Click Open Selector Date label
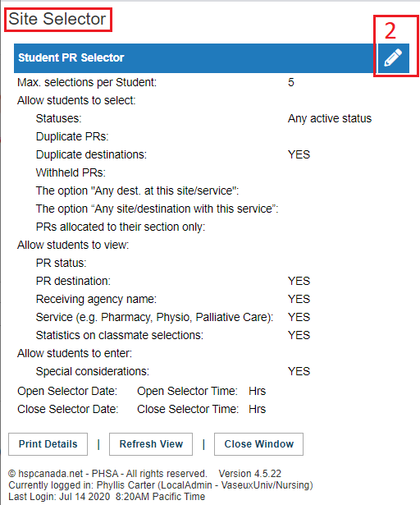420x505 pixels. 67,391
